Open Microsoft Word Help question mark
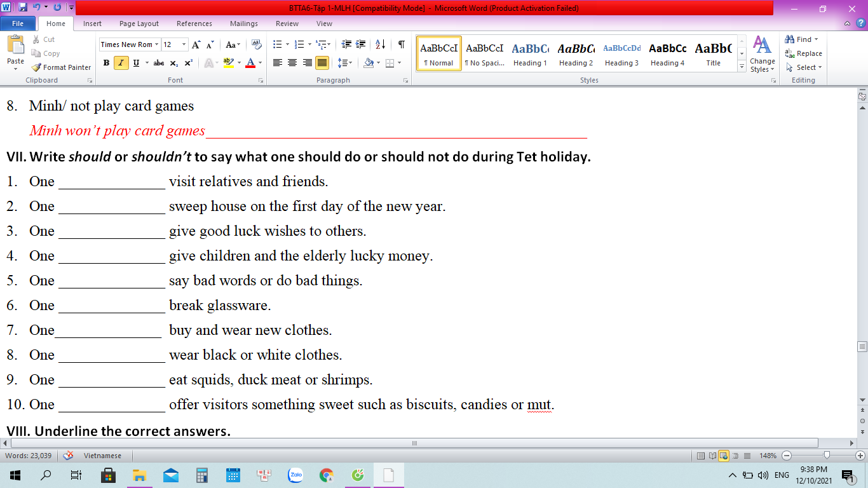 click(x=861, y=24)
